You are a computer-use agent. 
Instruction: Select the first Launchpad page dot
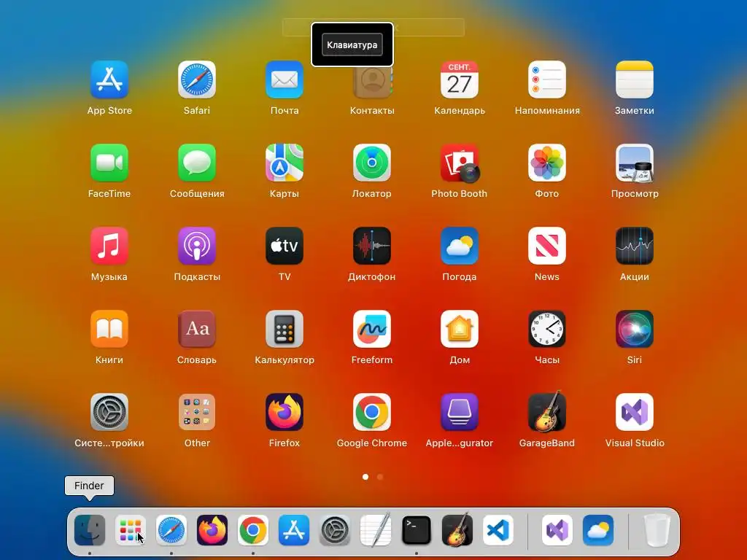click(365, 477)
